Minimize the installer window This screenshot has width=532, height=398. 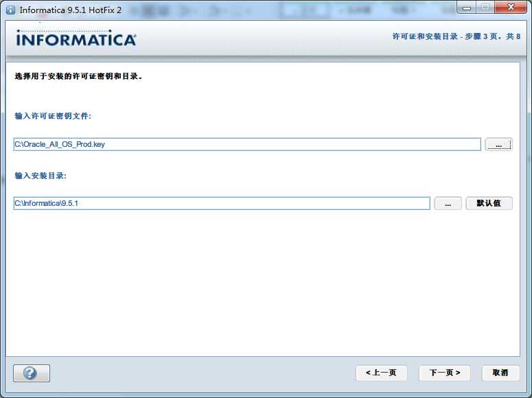[x=467, y=8]
